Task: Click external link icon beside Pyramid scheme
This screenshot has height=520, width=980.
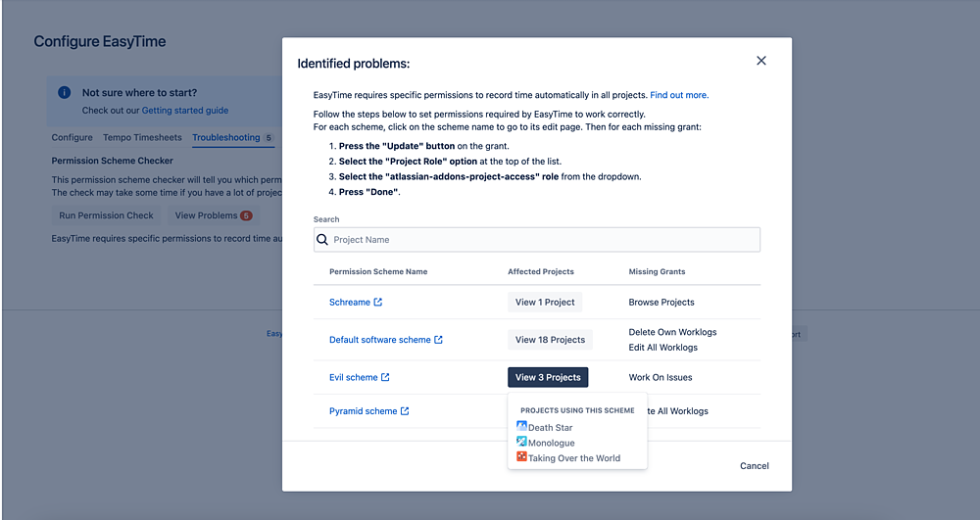Action: pyautogui.click(x=405, y=411)
